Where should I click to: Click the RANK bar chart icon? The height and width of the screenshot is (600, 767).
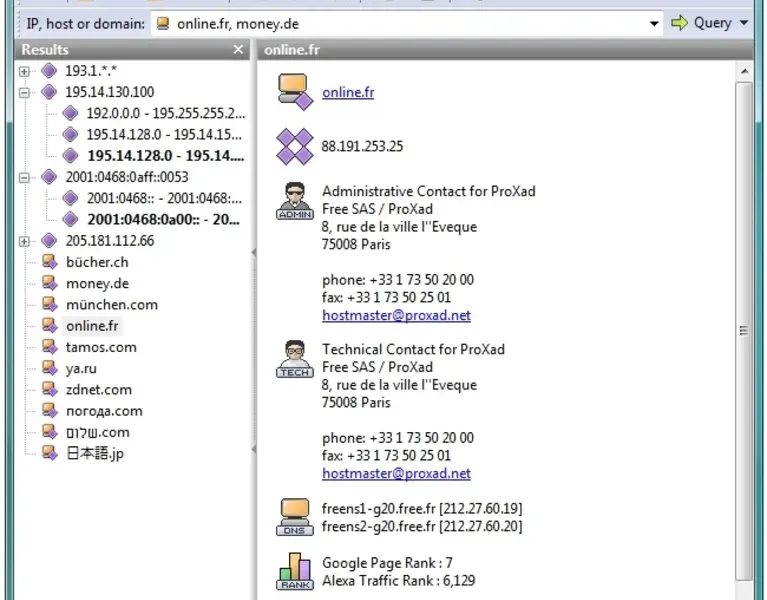click(294, 571)
